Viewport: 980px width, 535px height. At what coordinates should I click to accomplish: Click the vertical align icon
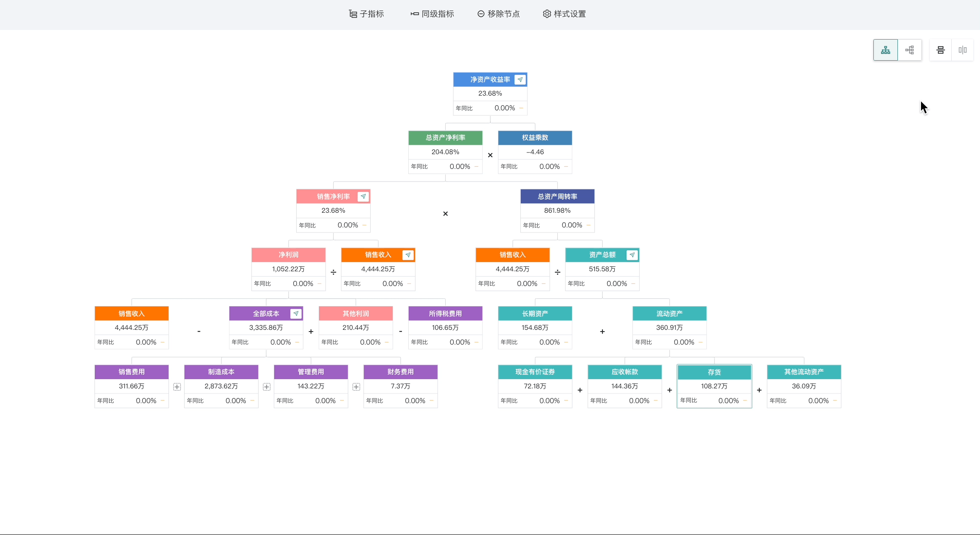click(963, 50)
